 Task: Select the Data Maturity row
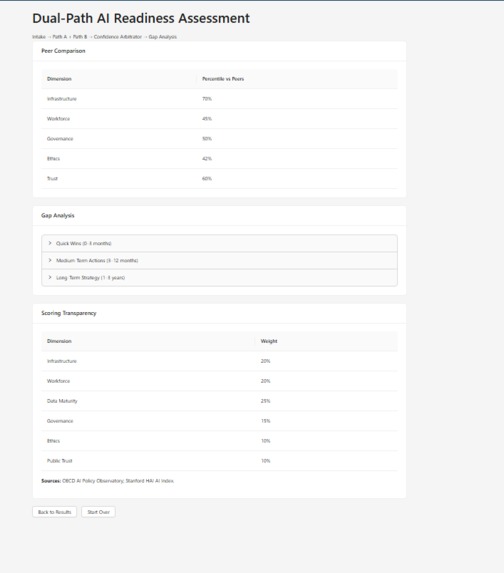coord(219,401)
